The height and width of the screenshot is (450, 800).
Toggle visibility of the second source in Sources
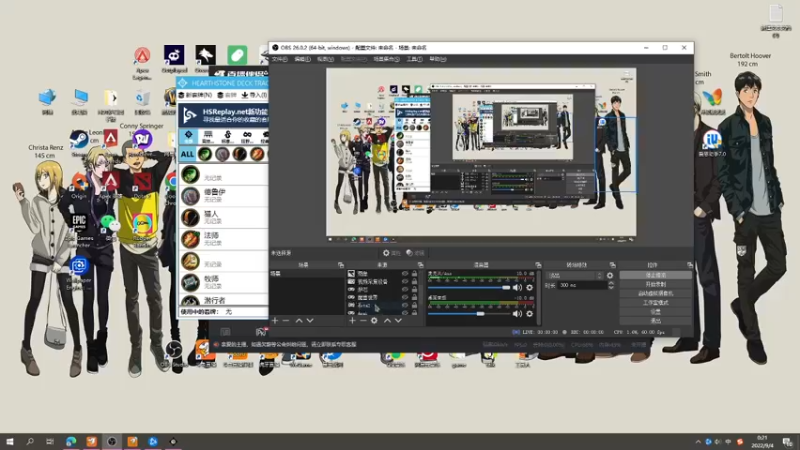405,282
